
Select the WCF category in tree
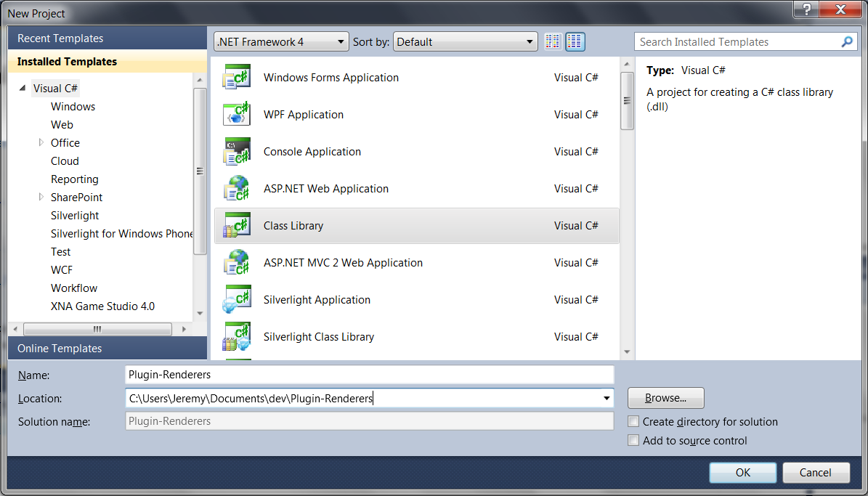coord(62,270)
